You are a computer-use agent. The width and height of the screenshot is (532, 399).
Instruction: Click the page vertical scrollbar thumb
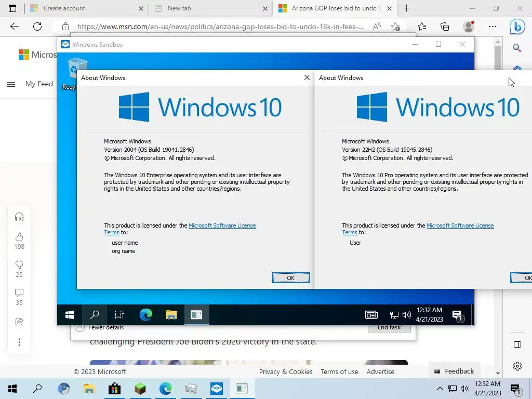point(498,58)
